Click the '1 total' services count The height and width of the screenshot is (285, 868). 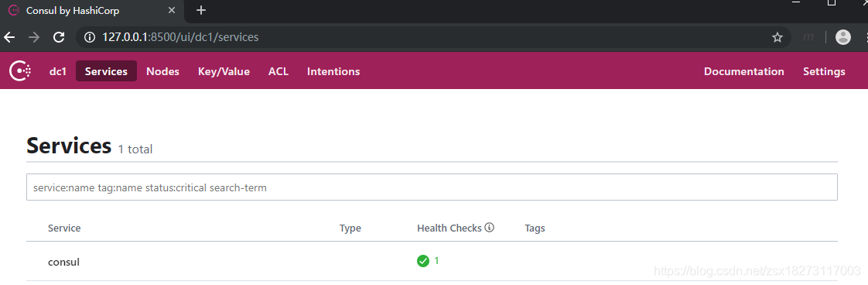135,149
